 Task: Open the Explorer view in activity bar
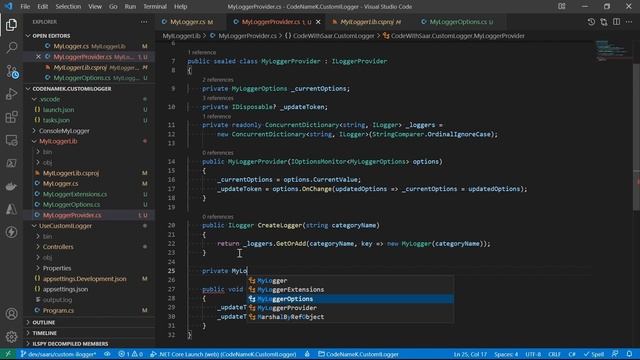[11, 25]
